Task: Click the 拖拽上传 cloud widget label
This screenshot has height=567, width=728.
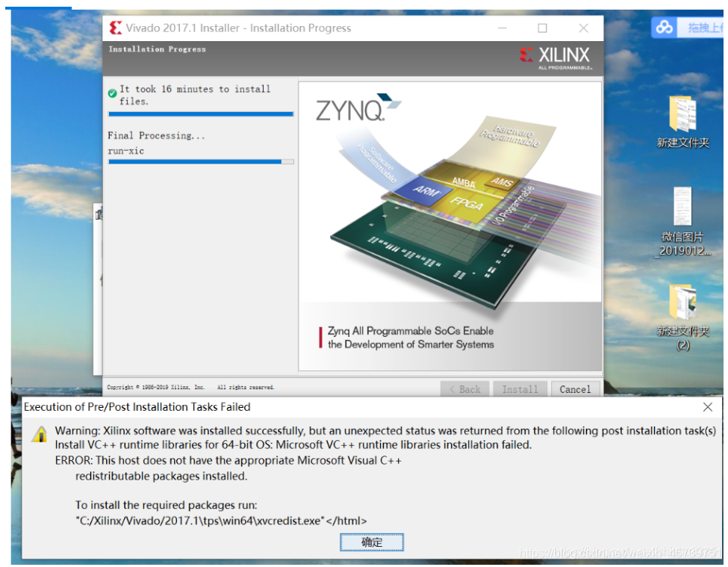Action: [x=705, y=28]
